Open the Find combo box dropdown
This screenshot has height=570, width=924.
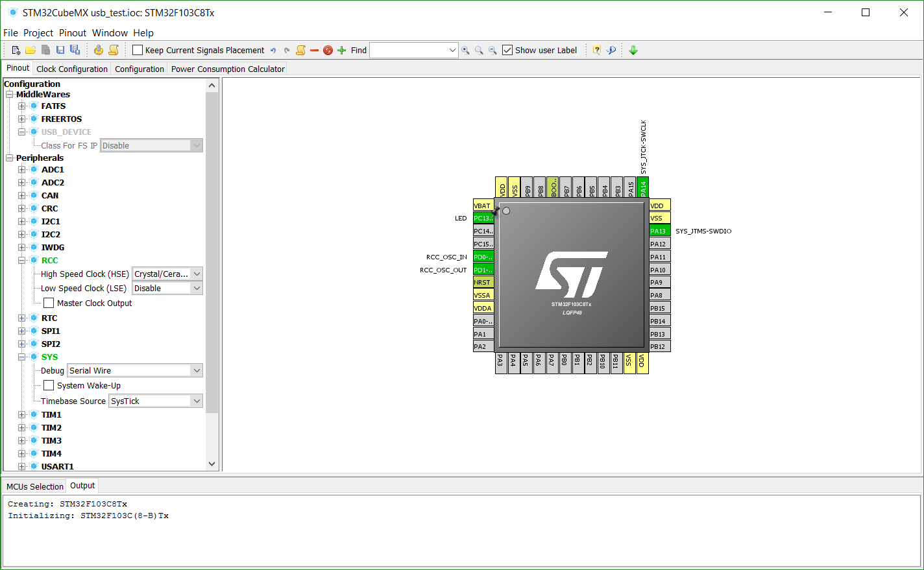(452, 50)
